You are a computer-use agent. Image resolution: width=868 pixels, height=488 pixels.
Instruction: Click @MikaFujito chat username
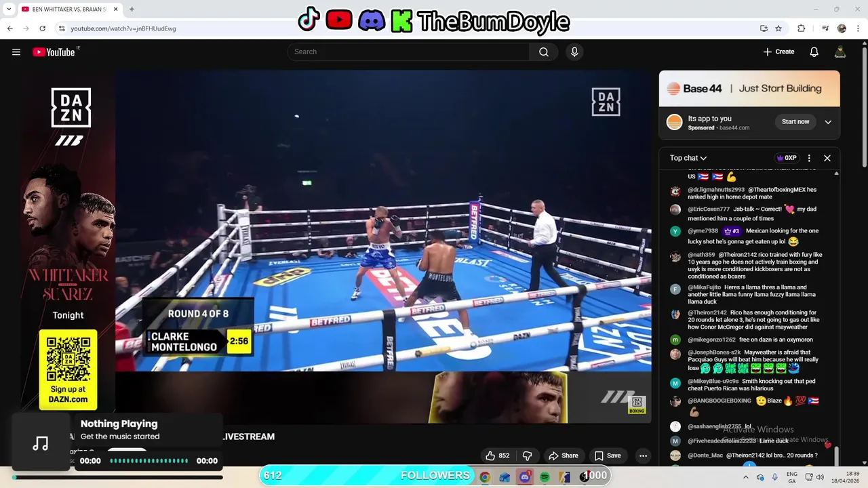(x=704, y=287)
